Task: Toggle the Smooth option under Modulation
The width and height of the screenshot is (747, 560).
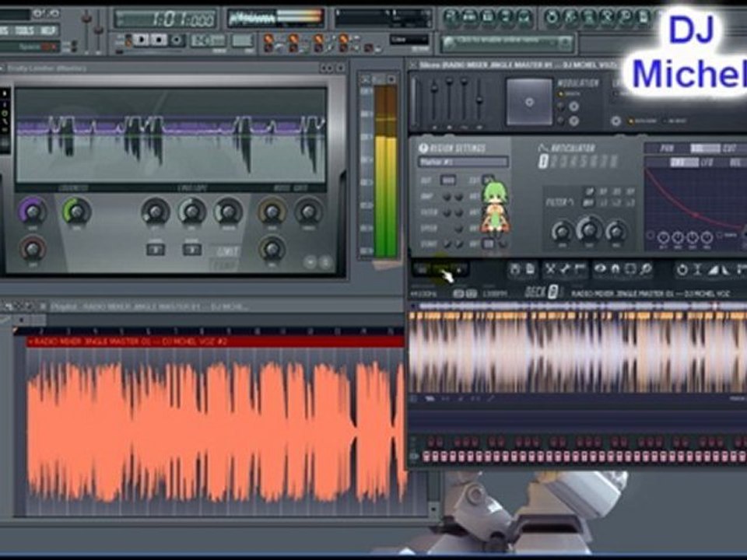Action: [570, 94]
